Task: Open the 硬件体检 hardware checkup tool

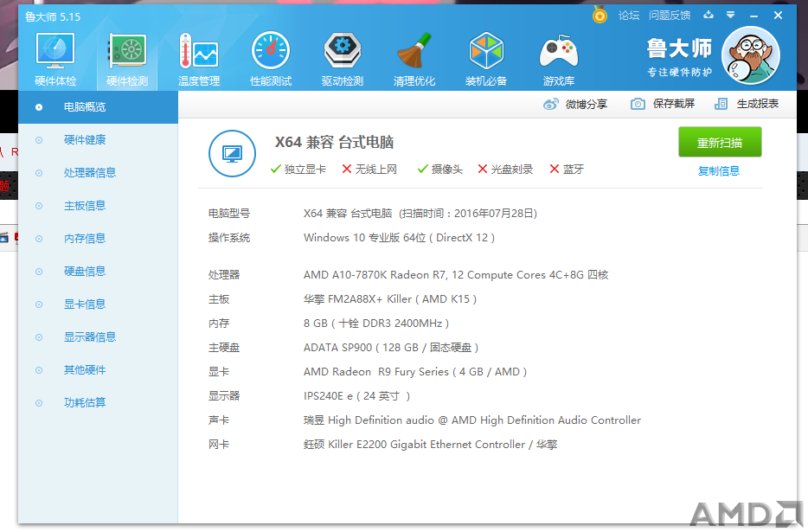Action: [x=55, y=60]
